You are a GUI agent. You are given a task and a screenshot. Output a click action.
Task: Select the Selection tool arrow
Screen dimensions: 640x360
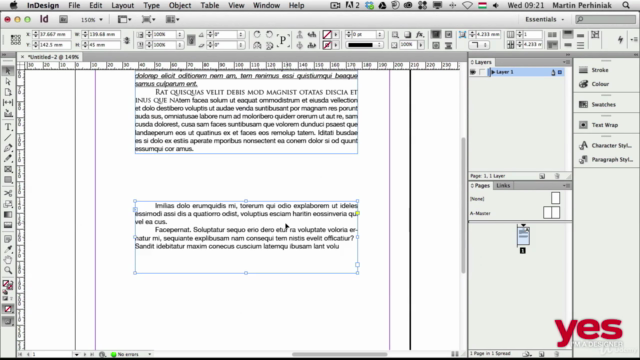8,71
